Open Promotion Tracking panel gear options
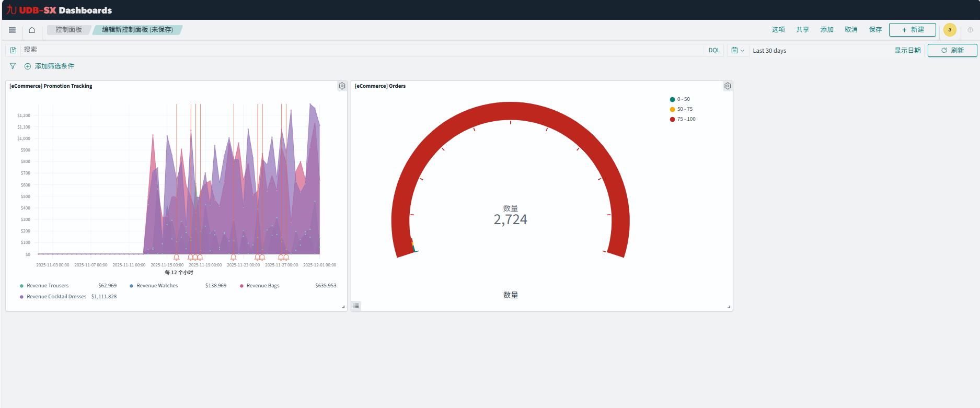 (x=342, y=86)
